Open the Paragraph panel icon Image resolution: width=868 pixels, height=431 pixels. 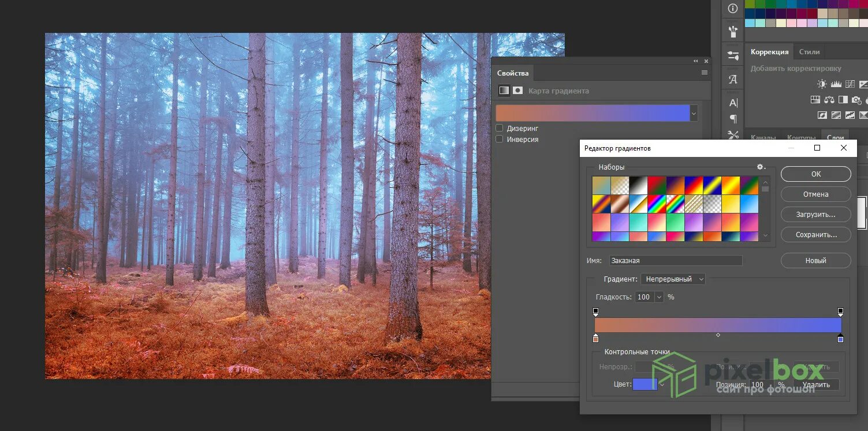(x=732, y=118)
